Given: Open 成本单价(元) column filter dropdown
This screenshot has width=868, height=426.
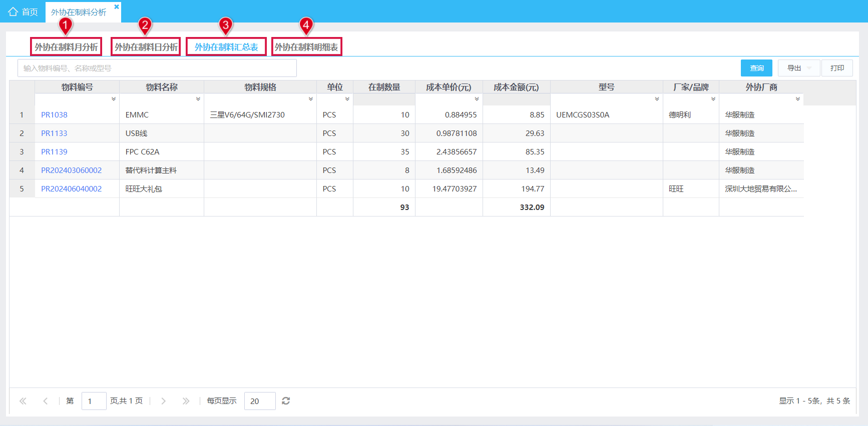Looking at the screenshot, I should 477,99.
